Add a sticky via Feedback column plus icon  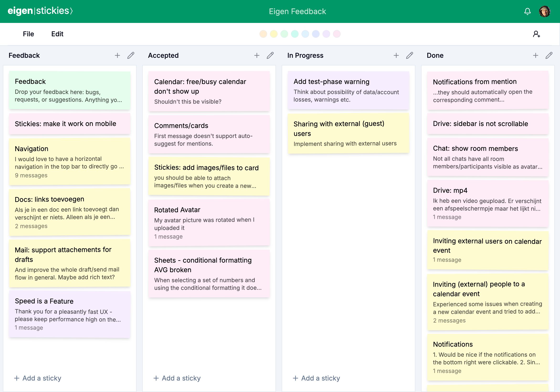(117, 55)
